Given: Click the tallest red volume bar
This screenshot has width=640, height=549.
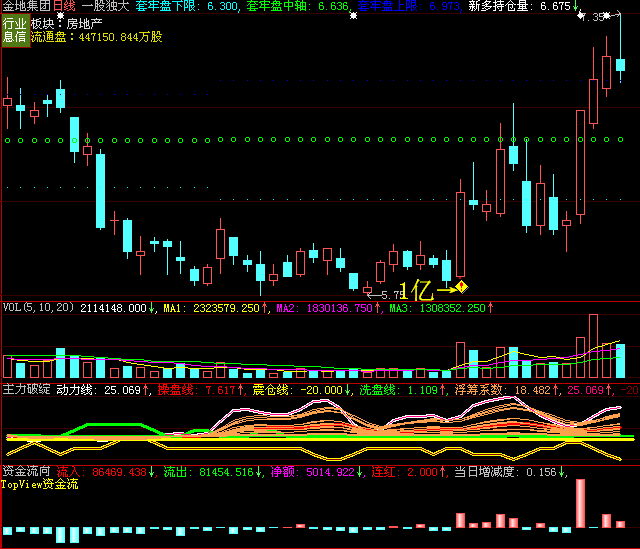Looking at the screenshot, I should click(593, 344).
